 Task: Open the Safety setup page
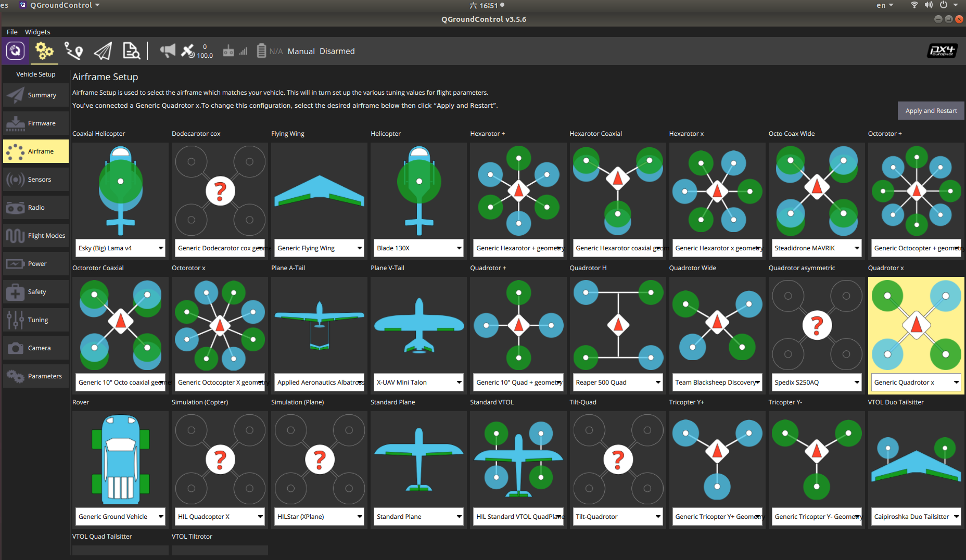pos(36,292)
